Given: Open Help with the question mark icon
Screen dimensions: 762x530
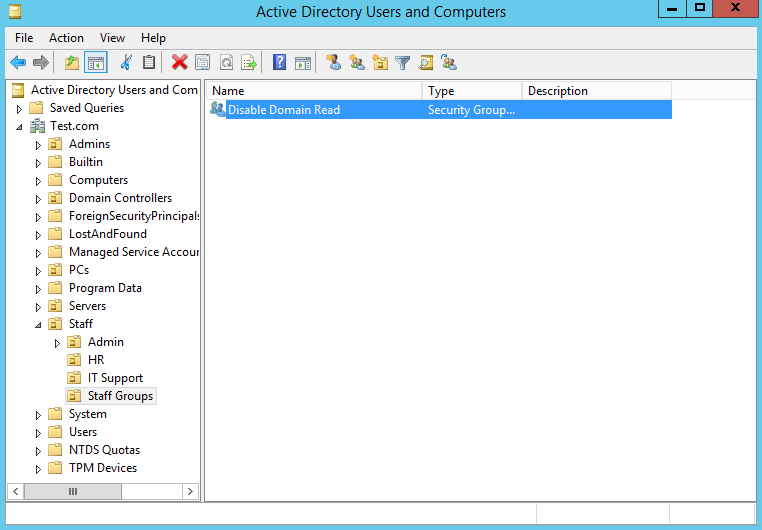Looking at the screenshot, I should coord(279,62).
